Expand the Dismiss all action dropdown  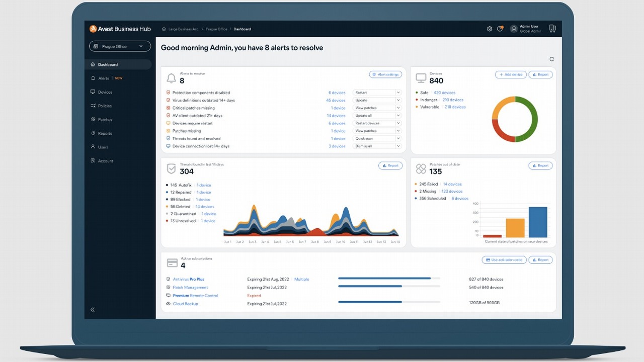coord(377,146)
